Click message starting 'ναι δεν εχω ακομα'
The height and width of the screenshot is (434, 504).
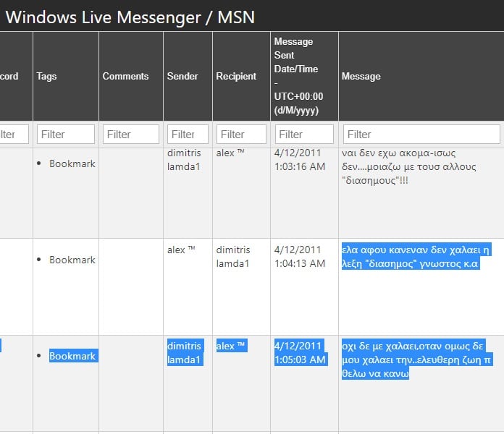pos(409,166)
